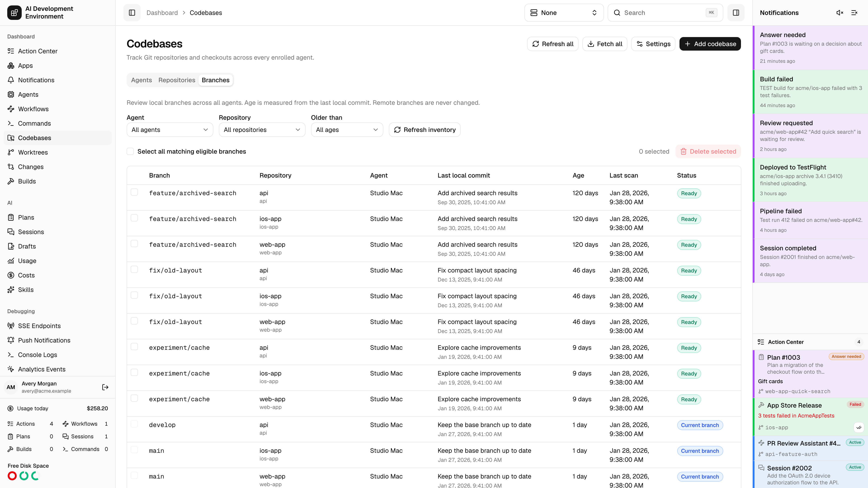This screenshot has height=488, width=868.
Task: Click Add codebase button
Action: (x=710, y=44)
